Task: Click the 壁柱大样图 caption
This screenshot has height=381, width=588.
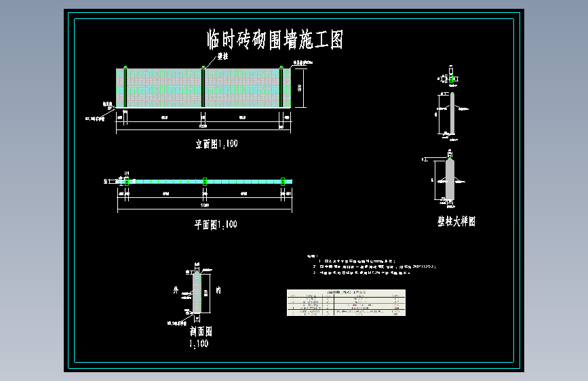Action: pos(456,221)
